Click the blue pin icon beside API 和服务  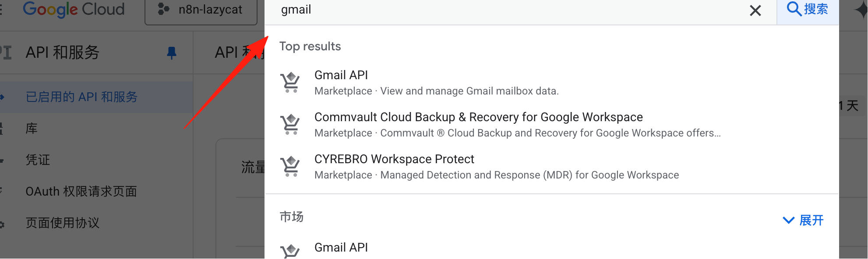pos(172,53)
